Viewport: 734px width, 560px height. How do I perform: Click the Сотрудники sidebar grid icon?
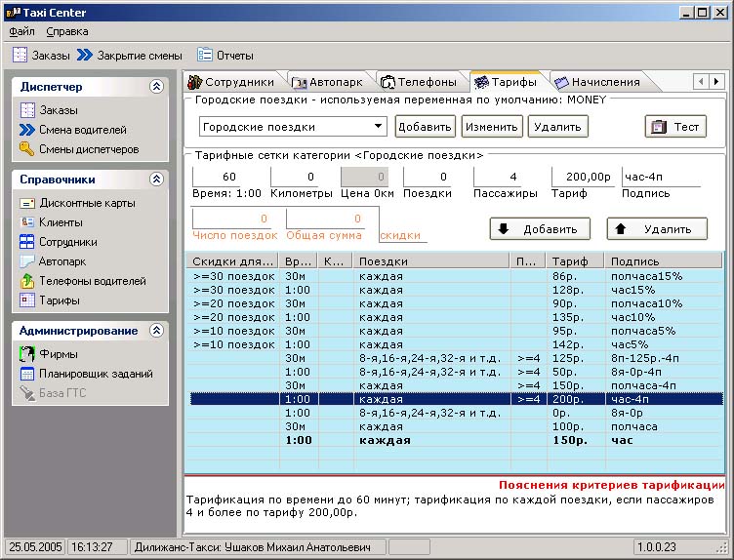[27, 242]
